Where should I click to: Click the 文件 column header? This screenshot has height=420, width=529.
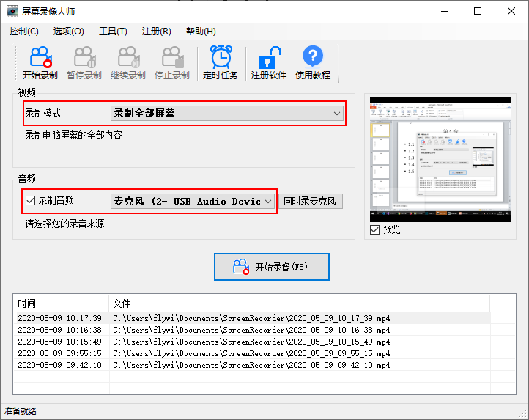click(x=299, y=303)
